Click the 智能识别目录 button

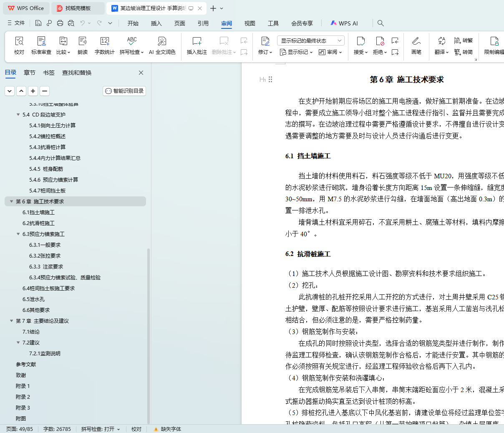124,91
